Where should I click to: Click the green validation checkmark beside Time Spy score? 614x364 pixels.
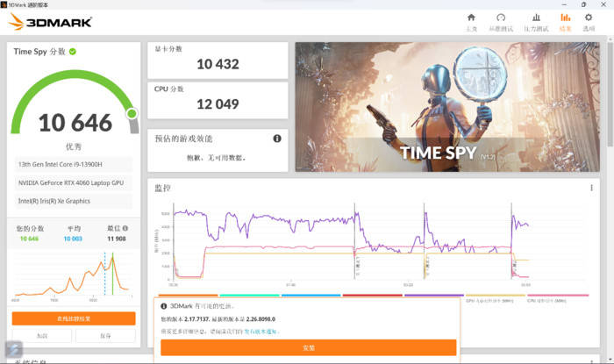point(73,52)
